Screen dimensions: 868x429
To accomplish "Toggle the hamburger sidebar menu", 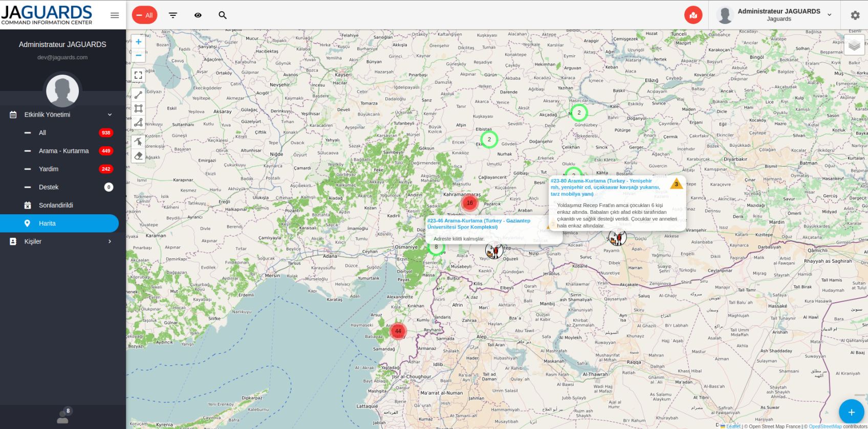I will (115, 15).
